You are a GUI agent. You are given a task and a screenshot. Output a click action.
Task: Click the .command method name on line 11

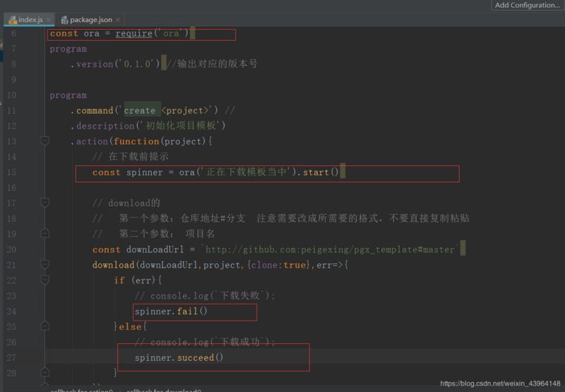[x=95, y=111]
